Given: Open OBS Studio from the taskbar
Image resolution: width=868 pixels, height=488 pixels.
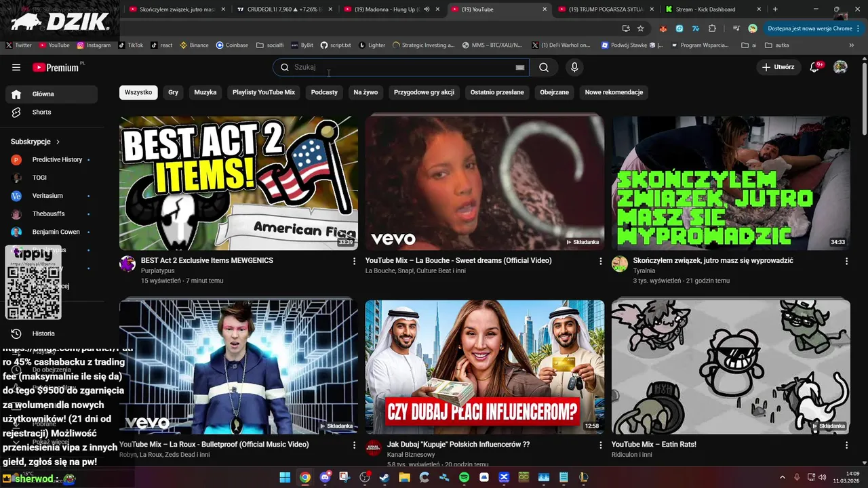Looking at the screenshot, I should tap(365, 478).
